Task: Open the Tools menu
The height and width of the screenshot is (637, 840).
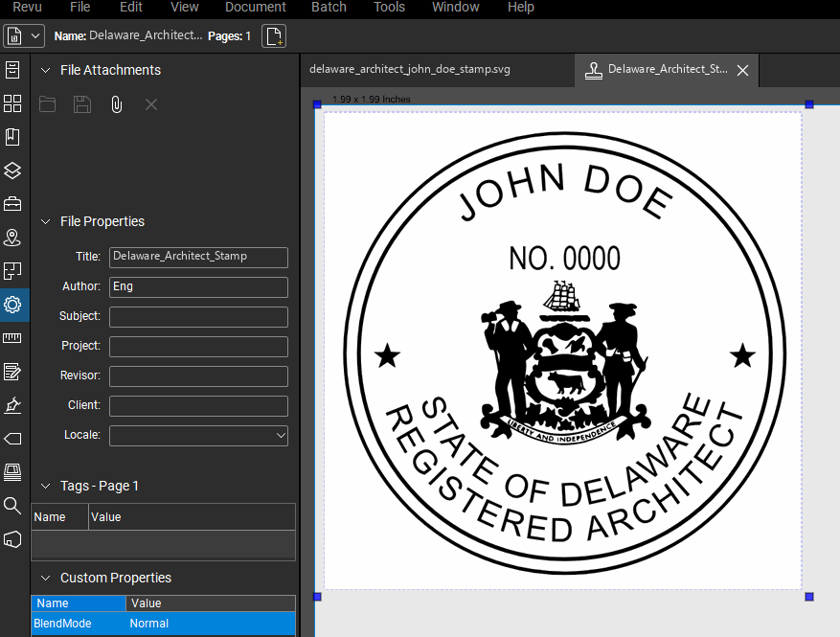Action: (389, 7)
